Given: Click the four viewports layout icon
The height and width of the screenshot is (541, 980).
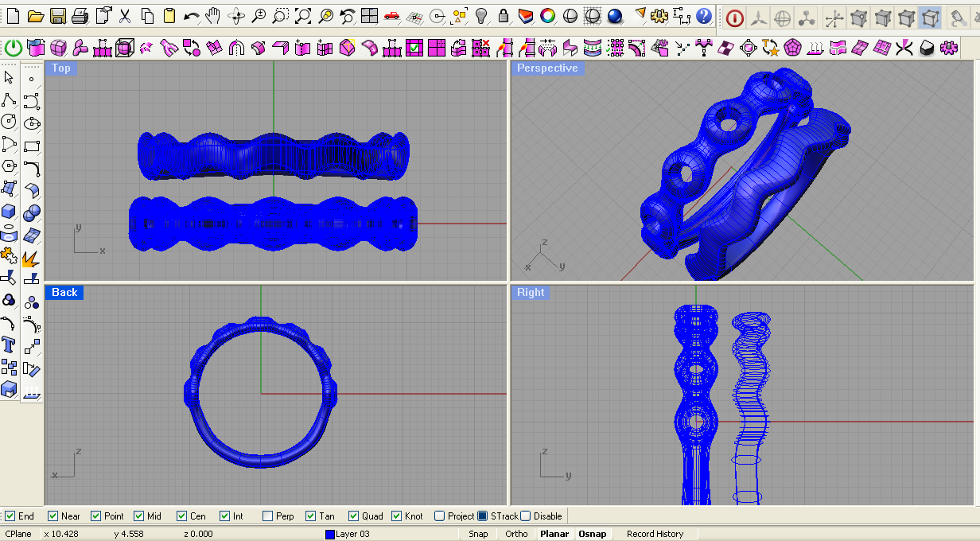Looking at the screenshot, I should [x=369, y=15].
